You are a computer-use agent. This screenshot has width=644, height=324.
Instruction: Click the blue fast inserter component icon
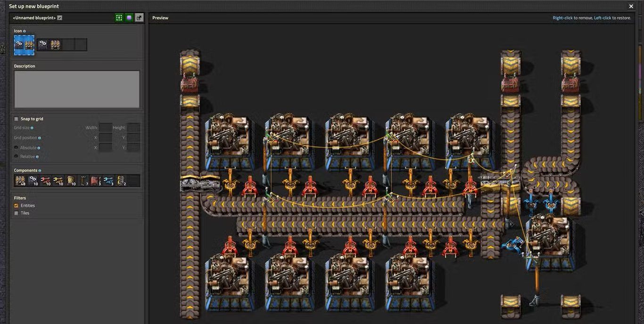[108, 180]
